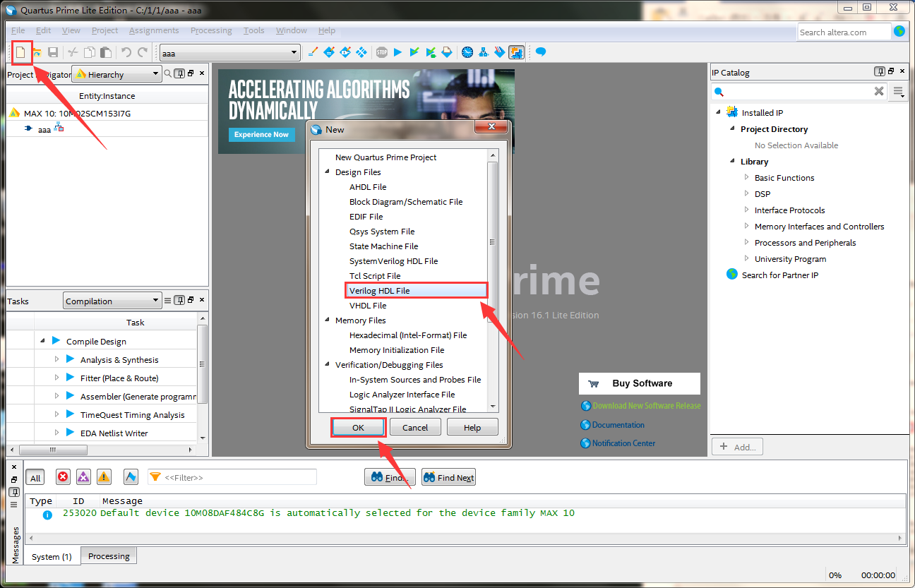Click OK in the New dialog

tap(358, 427)
